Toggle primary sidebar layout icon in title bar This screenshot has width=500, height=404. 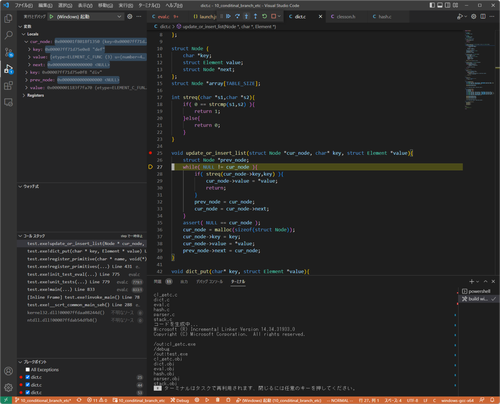pyautogui.click(x=432, y=5)
